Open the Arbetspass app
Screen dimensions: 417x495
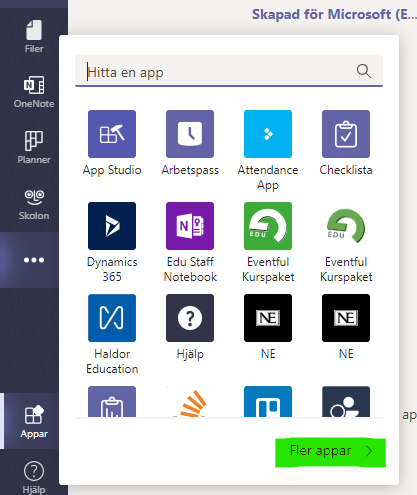190,143
